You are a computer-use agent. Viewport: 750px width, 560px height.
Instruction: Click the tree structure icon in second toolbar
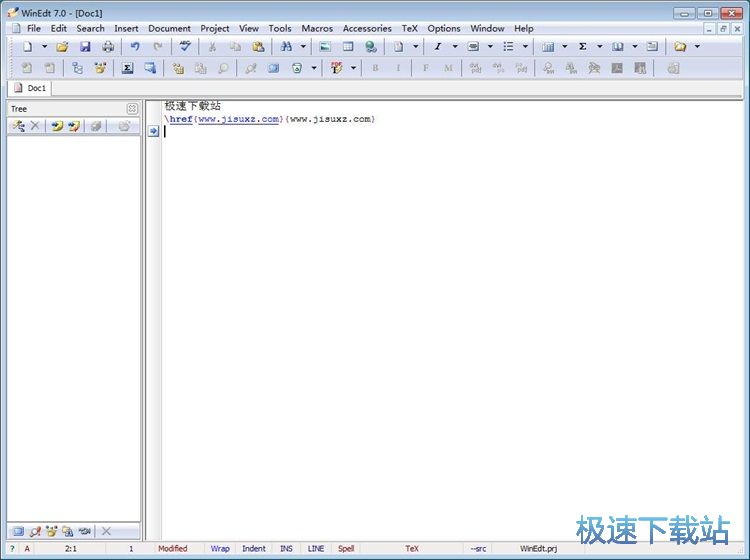[77, 68]
